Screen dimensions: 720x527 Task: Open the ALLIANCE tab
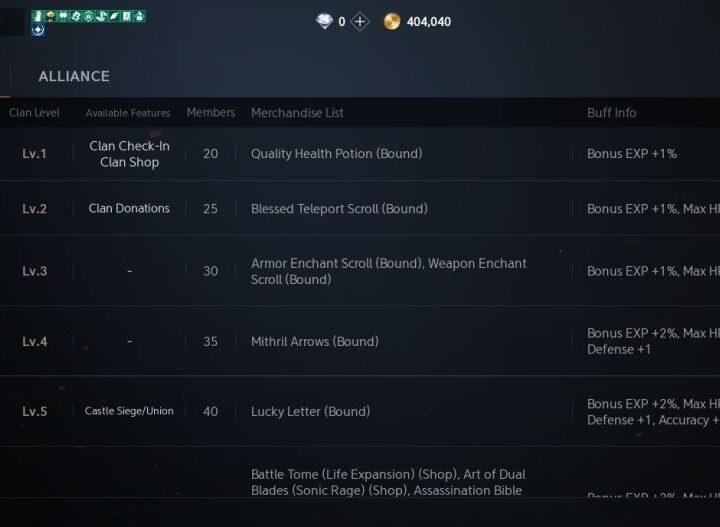[x=74, y=76]
